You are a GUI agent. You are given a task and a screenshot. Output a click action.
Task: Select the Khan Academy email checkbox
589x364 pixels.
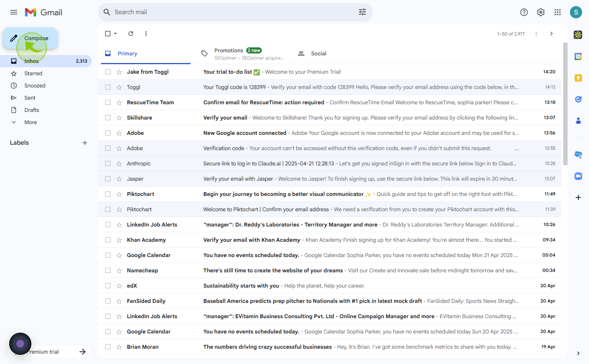[x=108, y=240]
